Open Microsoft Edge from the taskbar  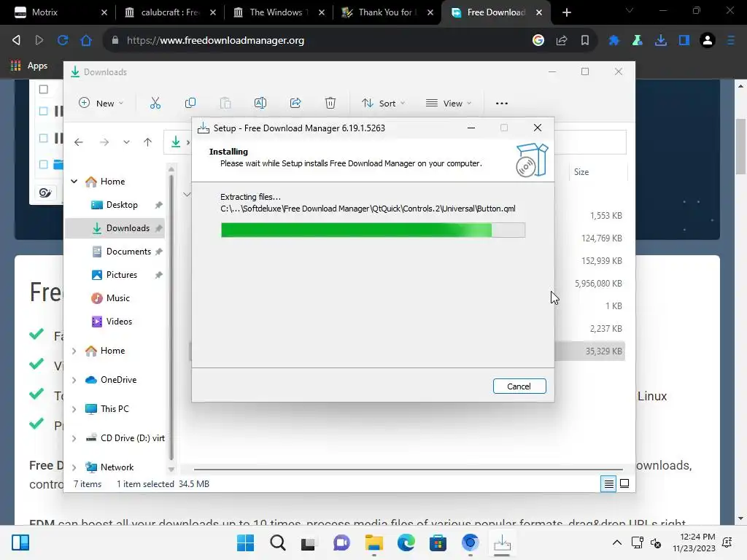coord(406,542)
